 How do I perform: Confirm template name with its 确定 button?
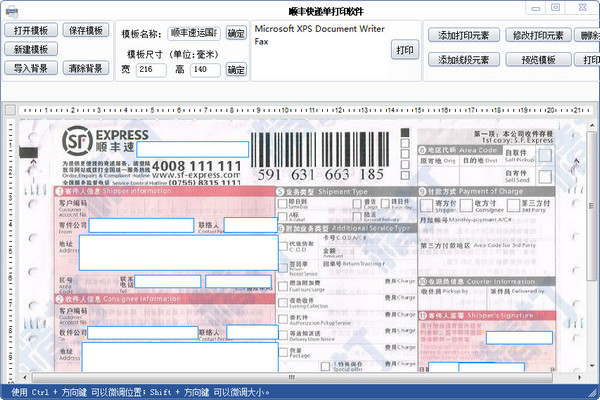point(236,33)
